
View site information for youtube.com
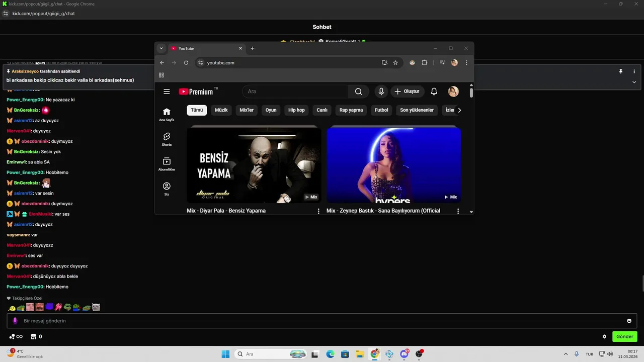(x=200, y=63)
